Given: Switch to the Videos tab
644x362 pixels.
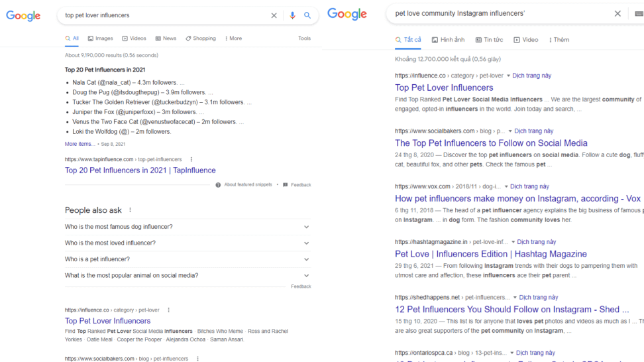Looking at the screenshot, I should pos(134,38).
